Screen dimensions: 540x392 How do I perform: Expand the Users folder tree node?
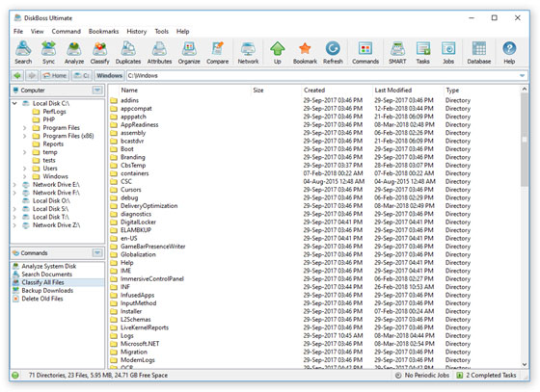coord(24,169)
